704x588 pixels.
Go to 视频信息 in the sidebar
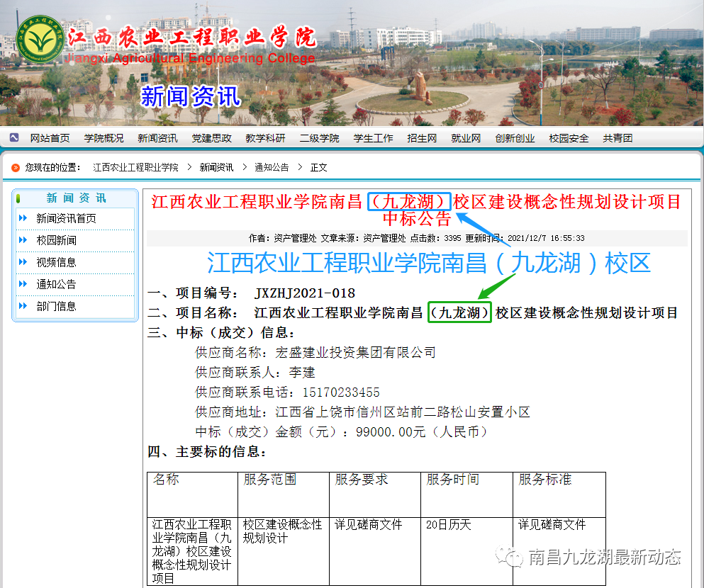pyautogui.click(x=56, y=262)
